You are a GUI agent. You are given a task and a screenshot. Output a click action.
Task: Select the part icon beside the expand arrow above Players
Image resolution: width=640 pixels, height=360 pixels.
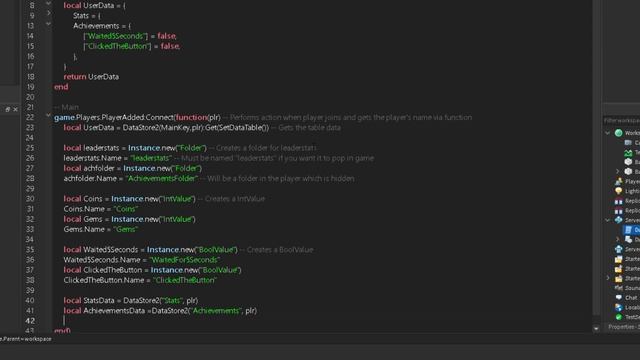(x=628, y=171)
